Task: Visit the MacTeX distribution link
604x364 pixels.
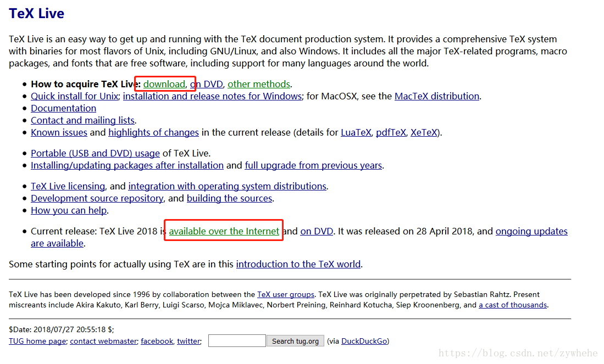Action: [x=437, y=96]
